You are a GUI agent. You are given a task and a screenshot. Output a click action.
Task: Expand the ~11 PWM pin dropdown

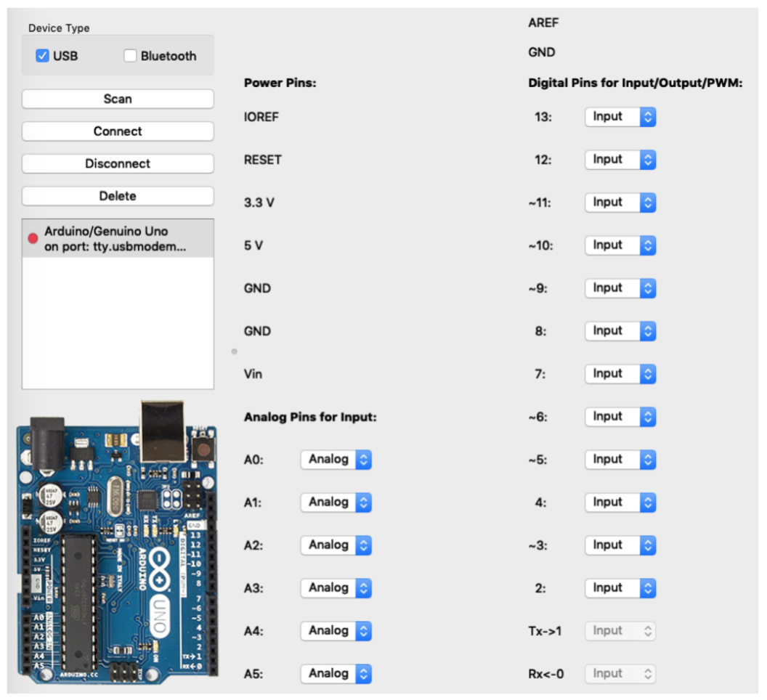620,203
